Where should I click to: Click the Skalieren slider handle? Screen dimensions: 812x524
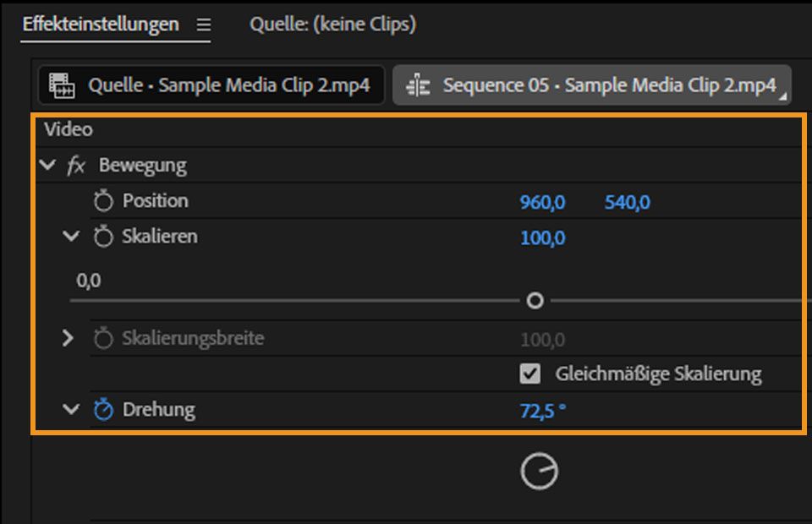tap(535, 300)
